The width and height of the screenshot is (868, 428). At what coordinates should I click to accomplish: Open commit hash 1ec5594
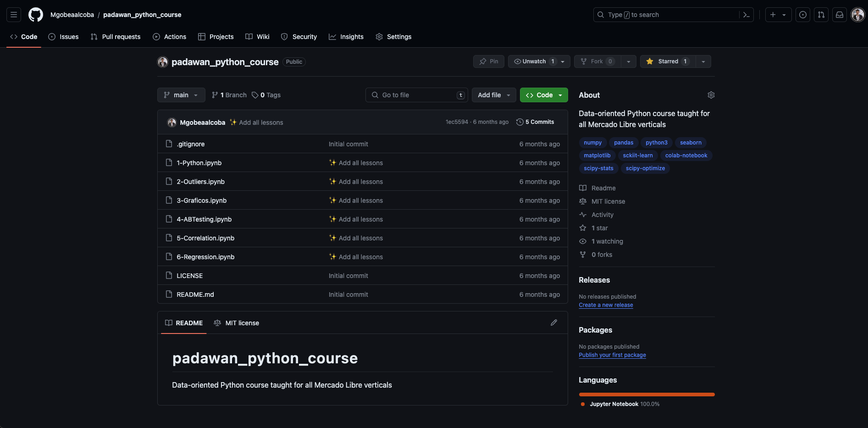pyautogui.click(x=457, y=122)
